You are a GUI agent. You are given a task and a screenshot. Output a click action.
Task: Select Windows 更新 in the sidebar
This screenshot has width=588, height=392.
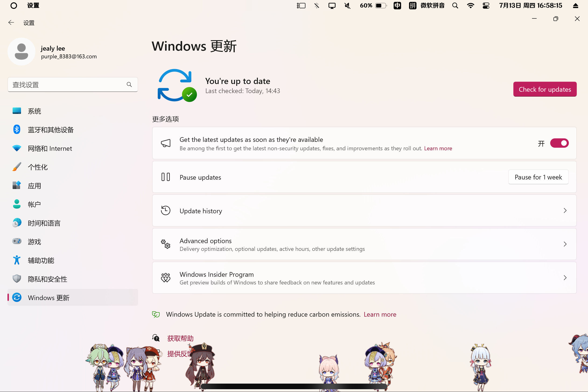click(x=73, y=297)
